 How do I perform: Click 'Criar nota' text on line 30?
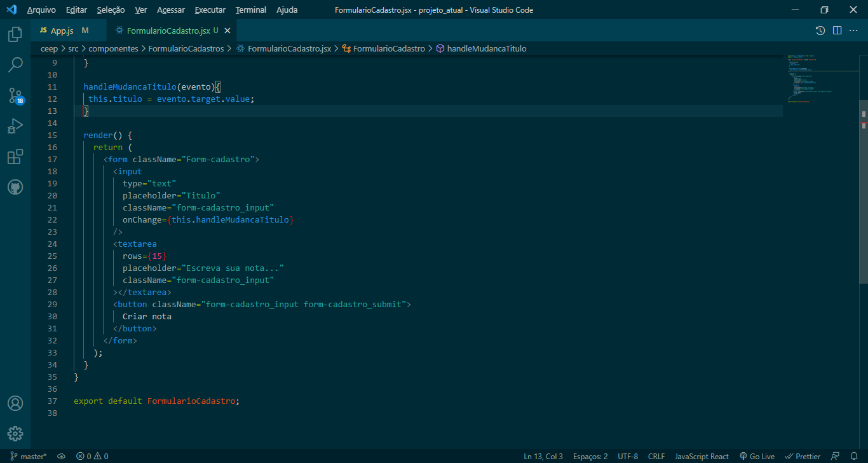147,316
